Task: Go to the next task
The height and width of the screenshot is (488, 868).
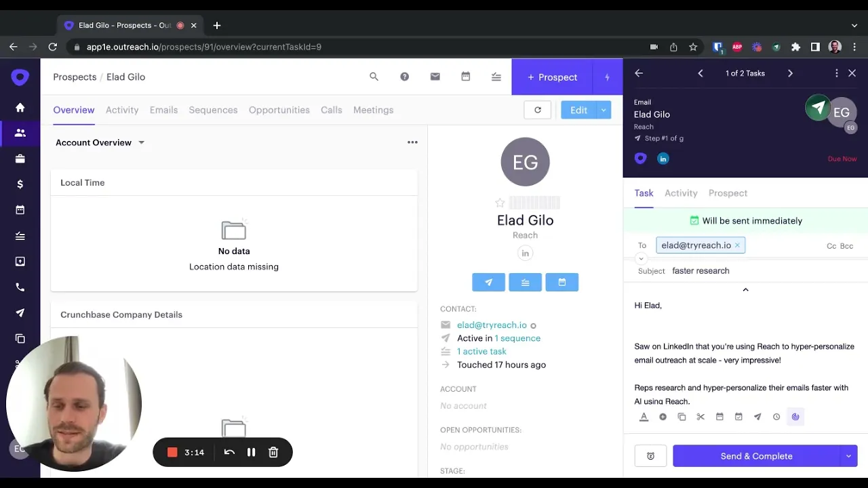Action: point(790,73)
